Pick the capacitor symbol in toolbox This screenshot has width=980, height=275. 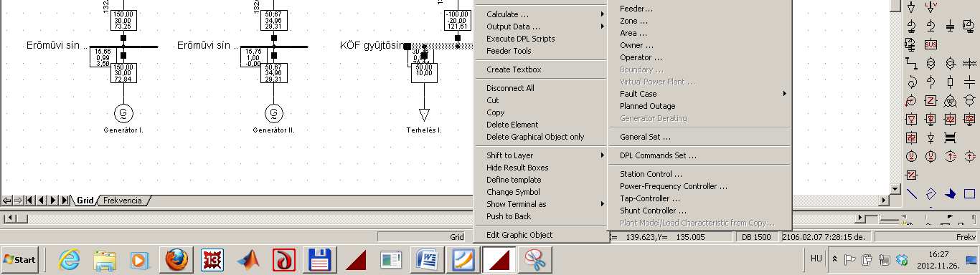pyautogui.click(x=969, y=81)
